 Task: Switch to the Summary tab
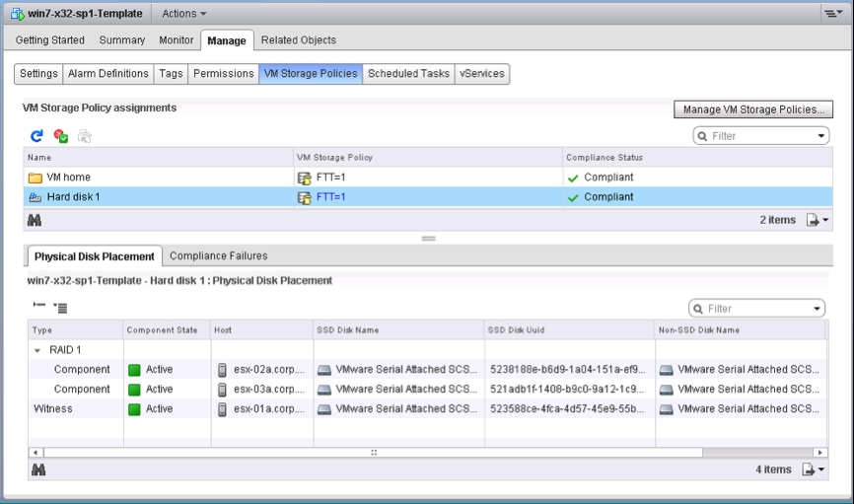pyautogui.click(x=122, y=40)
